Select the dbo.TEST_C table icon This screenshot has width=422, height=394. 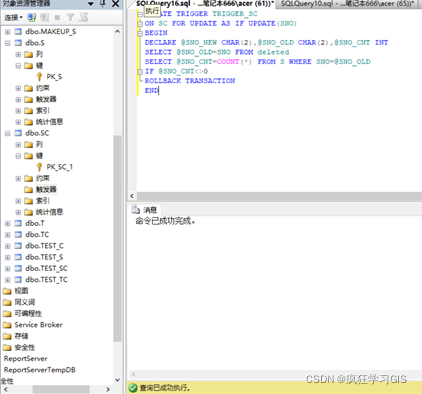click(18, 246)
